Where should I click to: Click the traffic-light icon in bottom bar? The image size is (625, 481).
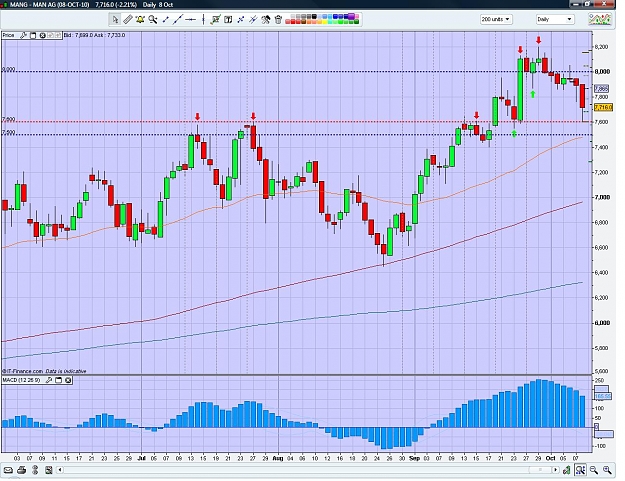click(x=35, y=470)
